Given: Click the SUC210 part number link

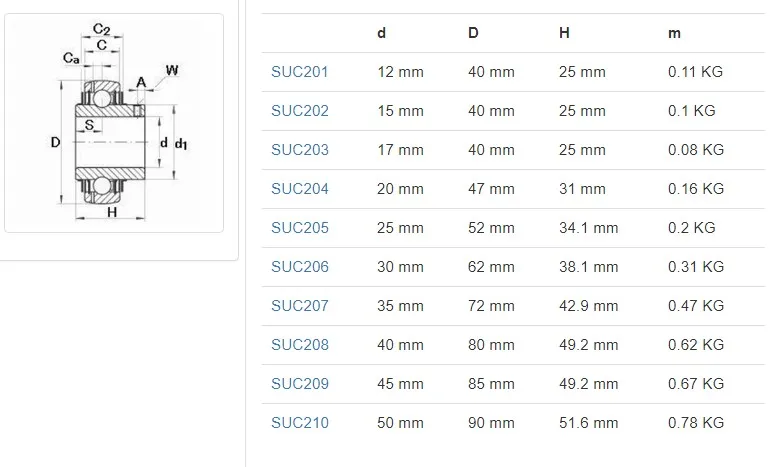Looking at the screenshot, I should 300,423.
